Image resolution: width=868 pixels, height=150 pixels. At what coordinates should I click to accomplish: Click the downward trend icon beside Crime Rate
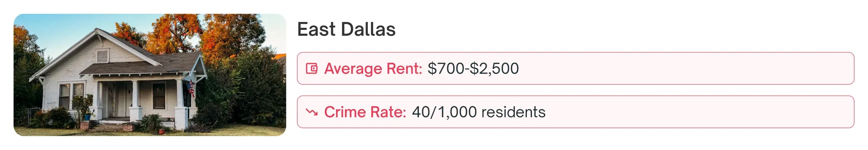[x=312, y=112]
